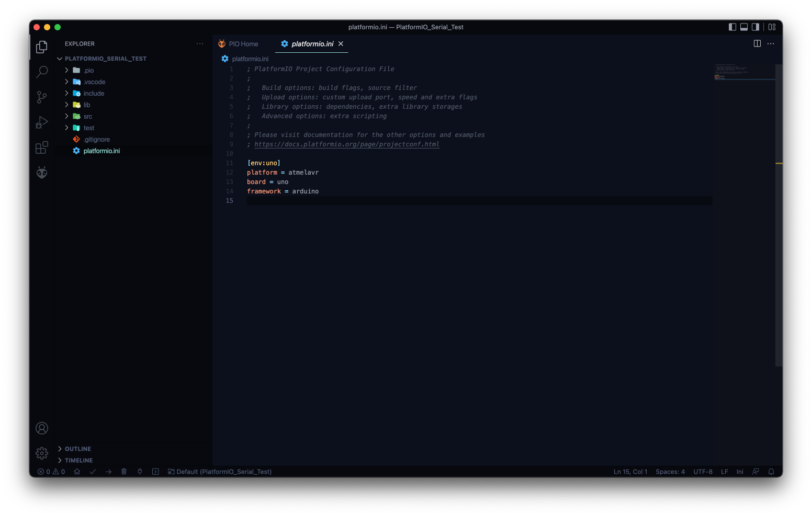Click the PlatformIO Home status bar icon

(77, 472)
